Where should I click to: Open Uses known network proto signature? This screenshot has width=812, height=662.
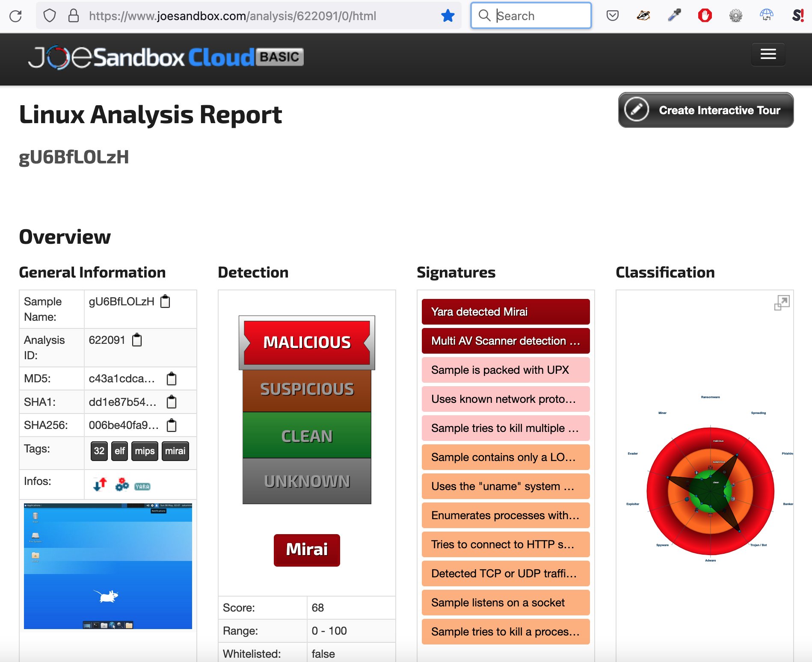[x=506, y=399]
